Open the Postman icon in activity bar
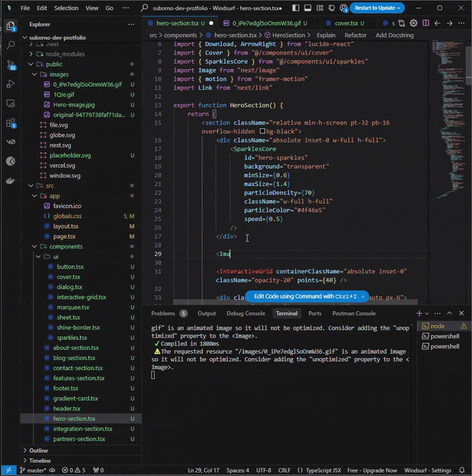Screen dimensions: 472x476 pyautogui.click(x=11, y=161)
